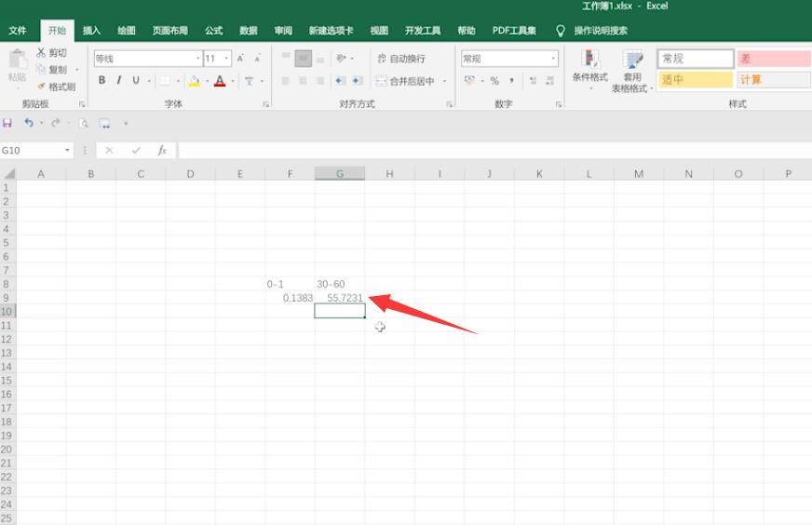Center the cell text horizontally
Viewport: 812px width, 525px height.
coord(303,81)
